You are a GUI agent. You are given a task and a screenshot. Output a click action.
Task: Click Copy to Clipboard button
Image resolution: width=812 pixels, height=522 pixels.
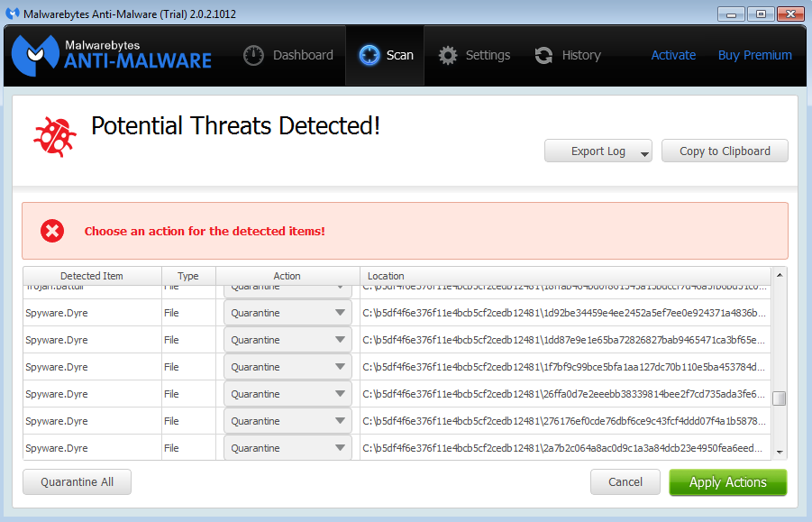click(725, 151)
